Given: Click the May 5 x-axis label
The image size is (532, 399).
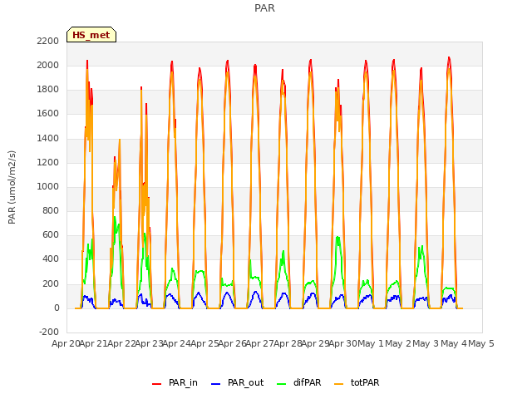Looking at the screenshot, I should [x=481, y=343].
